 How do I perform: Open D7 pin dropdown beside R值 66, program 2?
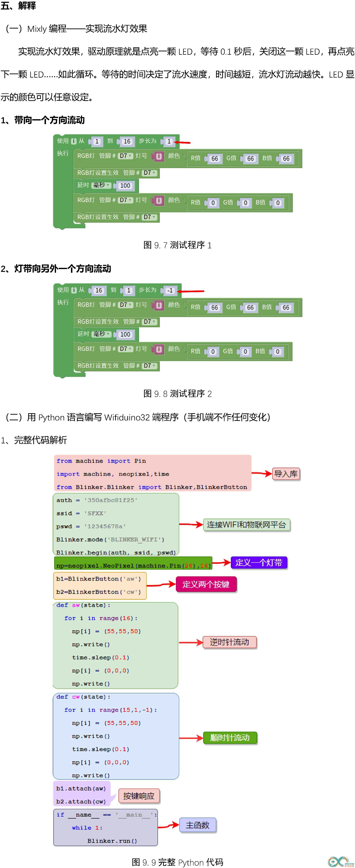click(126, 305)
